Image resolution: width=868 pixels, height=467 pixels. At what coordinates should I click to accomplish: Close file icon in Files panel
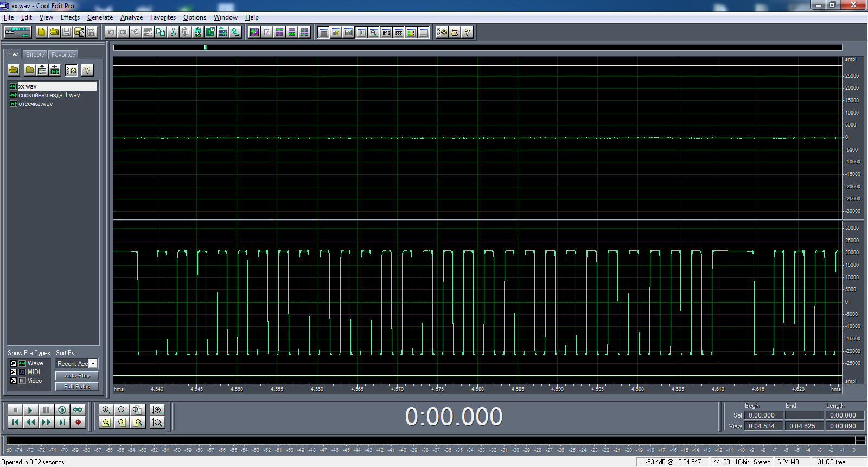pos(30,70)
